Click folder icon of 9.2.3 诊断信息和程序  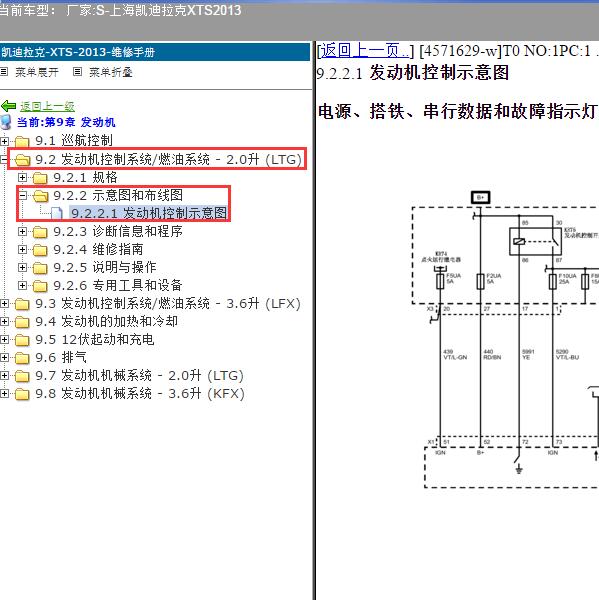pyautogui.click(x=40, y=232)
